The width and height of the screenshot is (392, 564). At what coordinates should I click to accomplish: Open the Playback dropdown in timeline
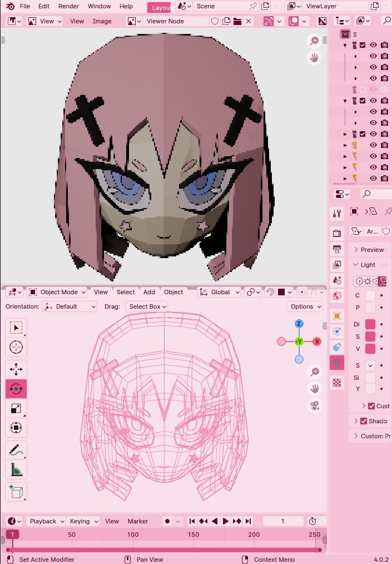[46, 521]
